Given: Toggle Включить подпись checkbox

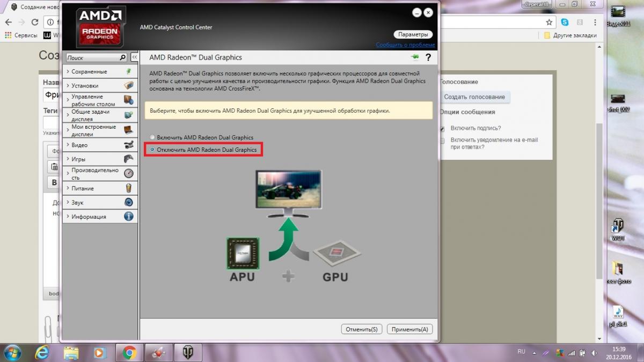Looking at the screenshot, I should tap(443, 129).
